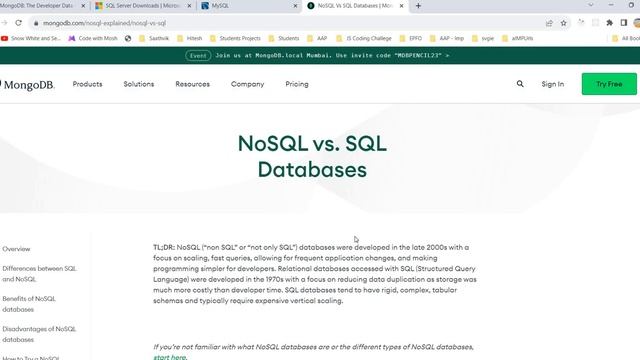
Task: Click the lock icon in the address bar
Action: tap(36, 23)
